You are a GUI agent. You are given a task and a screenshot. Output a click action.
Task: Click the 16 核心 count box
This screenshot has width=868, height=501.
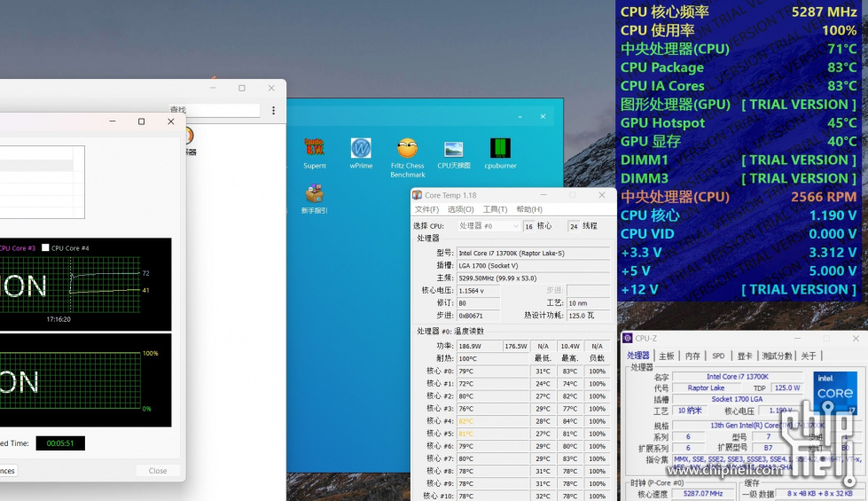529,226
